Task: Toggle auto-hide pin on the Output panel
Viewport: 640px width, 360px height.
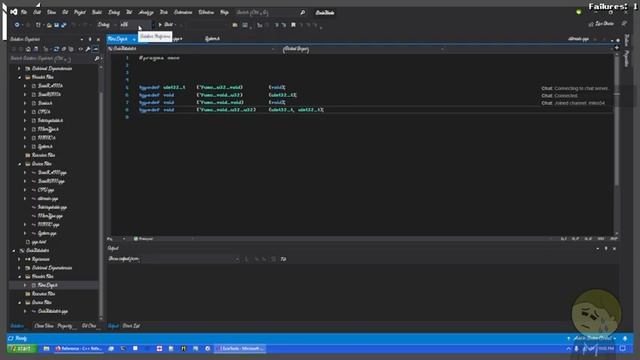Action: [x=606, y=249]
